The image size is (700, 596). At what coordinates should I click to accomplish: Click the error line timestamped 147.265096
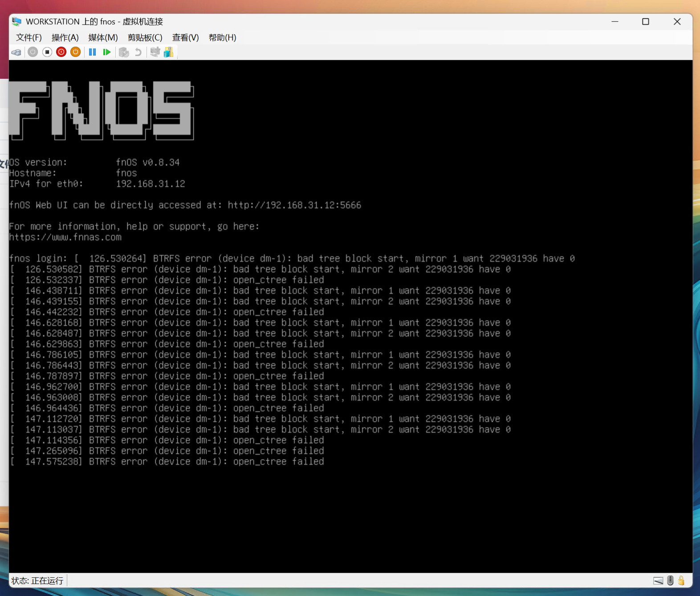[167, 451]
